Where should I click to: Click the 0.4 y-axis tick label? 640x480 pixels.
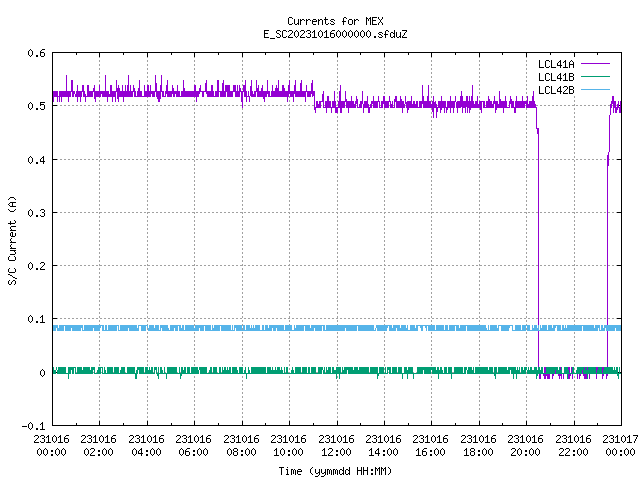click(x=36, y=160)
